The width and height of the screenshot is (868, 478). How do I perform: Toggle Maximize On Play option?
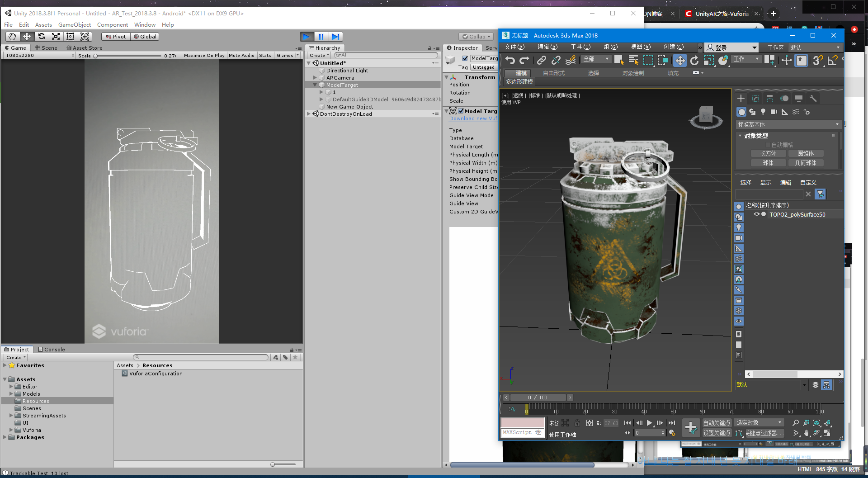pos(204,55)
